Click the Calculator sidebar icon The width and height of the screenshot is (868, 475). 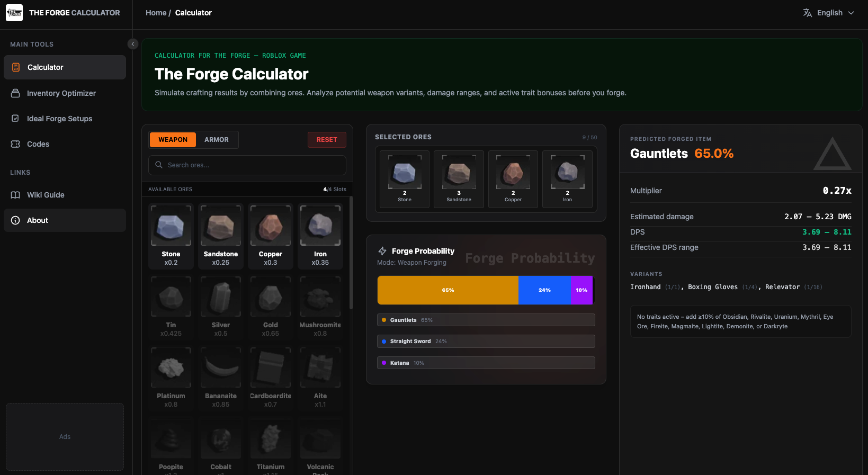16,67
